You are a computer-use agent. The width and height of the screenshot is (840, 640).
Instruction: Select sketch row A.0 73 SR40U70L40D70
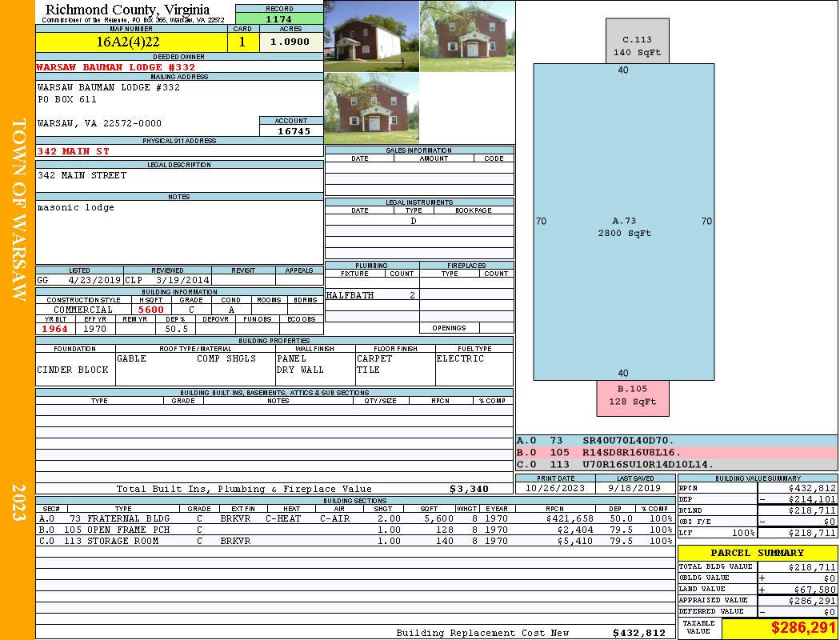(677, 441)
